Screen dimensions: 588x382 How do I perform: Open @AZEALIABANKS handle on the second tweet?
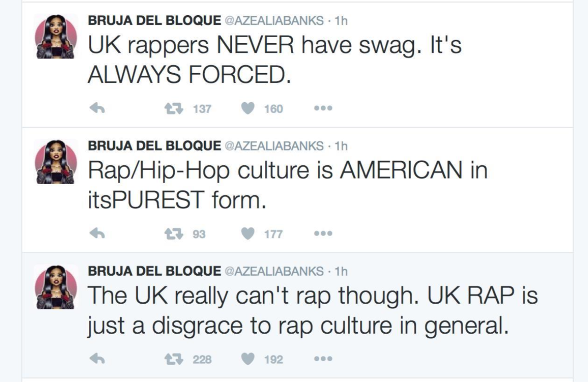(274, 146)
